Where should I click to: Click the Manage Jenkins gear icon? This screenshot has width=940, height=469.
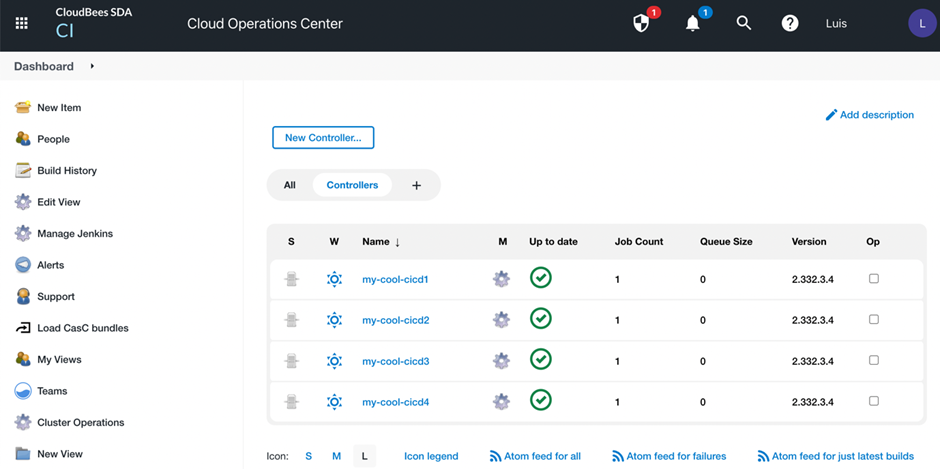click(x=23, y=233)
